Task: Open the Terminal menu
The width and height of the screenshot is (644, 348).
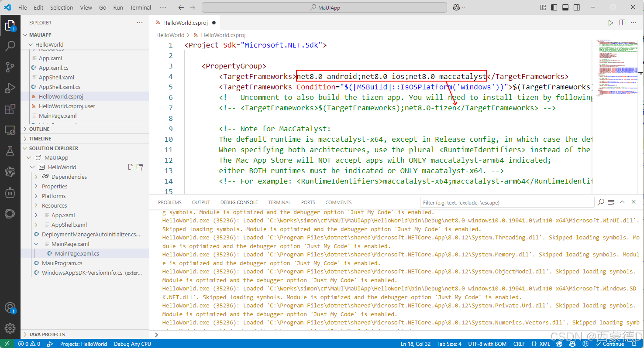Action: click(x=141, y=7)
